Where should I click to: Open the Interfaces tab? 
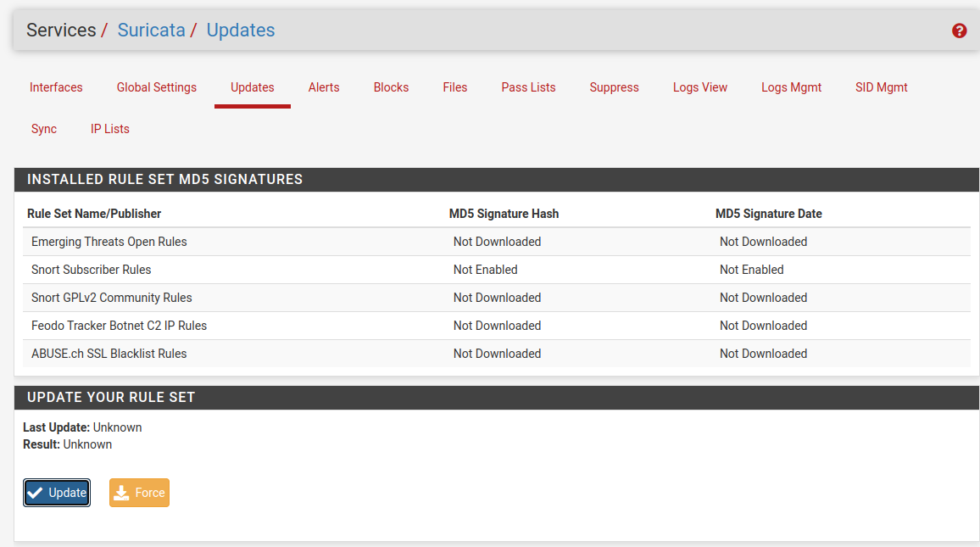click(56, 87)
